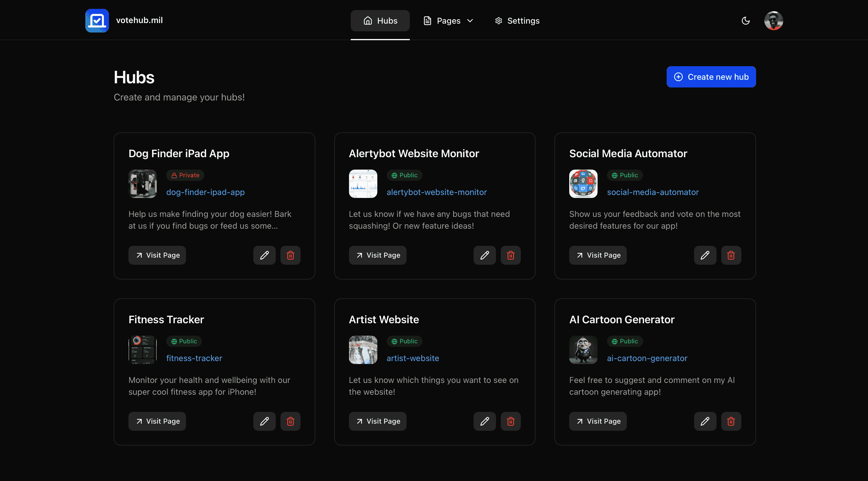The image size is (868, 481).
Task: Click the AI Cartoon Generator thumbnail
Action: 583,350
